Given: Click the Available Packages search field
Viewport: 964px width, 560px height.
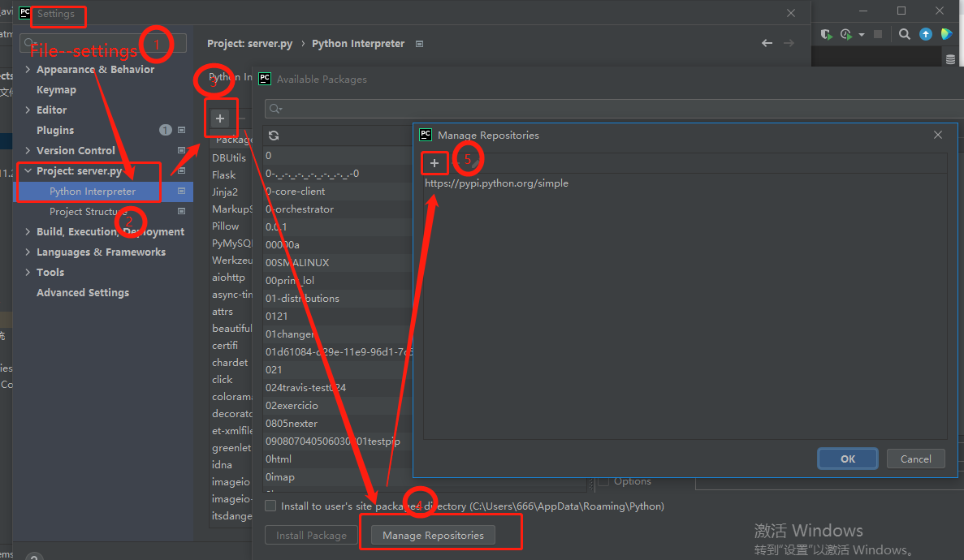Looking at the screenshot, I should pos(615,109).
